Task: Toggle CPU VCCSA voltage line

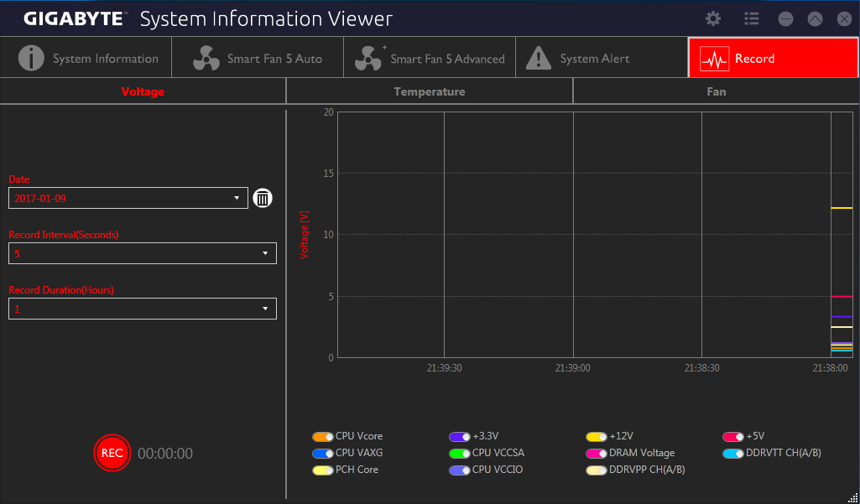Action: 460,454
